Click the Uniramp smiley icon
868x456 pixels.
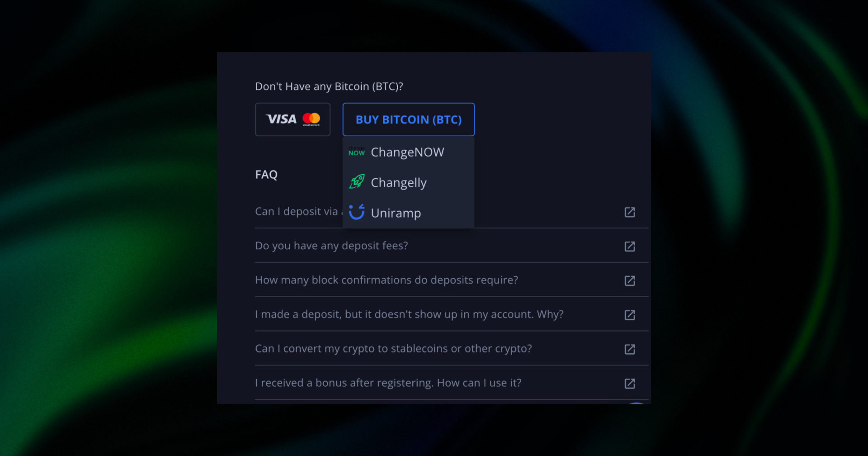click(357, 213)
